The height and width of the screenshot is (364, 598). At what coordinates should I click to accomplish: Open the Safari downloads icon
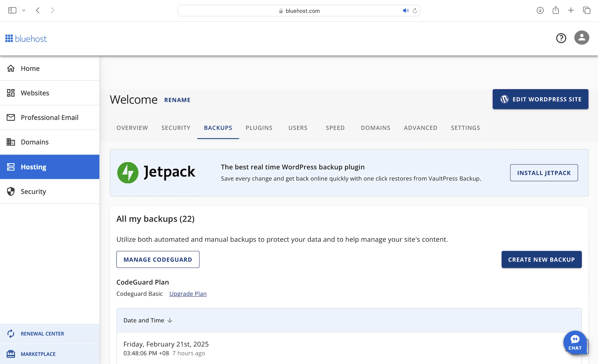click(x=540, y=10)
